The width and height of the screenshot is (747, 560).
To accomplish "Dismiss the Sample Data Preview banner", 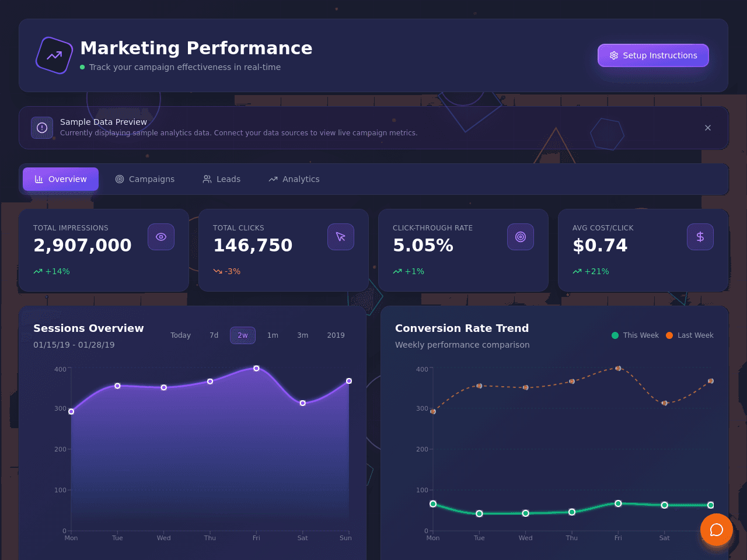I will coord(708,128).
